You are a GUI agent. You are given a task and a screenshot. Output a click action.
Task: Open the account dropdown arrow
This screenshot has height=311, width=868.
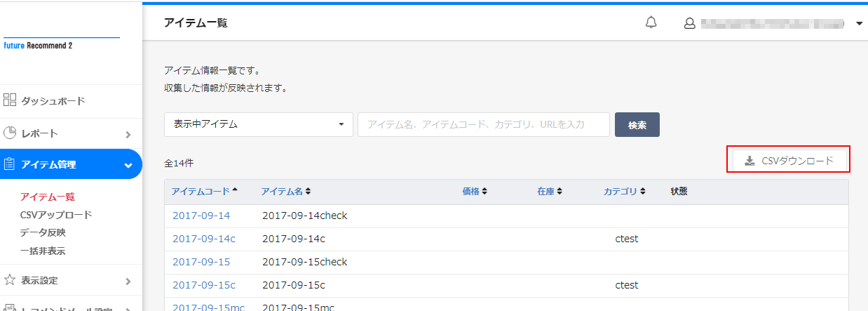tap(859, 23)
